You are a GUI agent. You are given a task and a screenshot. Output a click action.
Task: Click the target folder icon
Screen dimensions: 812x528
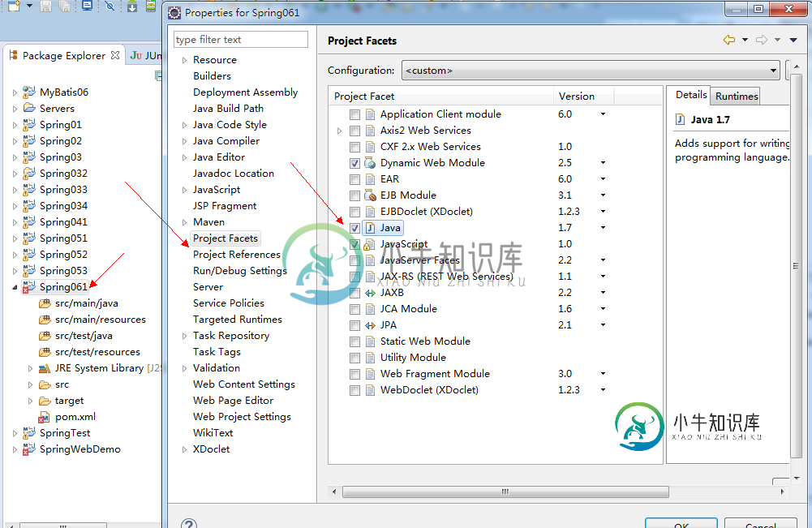(45, 401)
